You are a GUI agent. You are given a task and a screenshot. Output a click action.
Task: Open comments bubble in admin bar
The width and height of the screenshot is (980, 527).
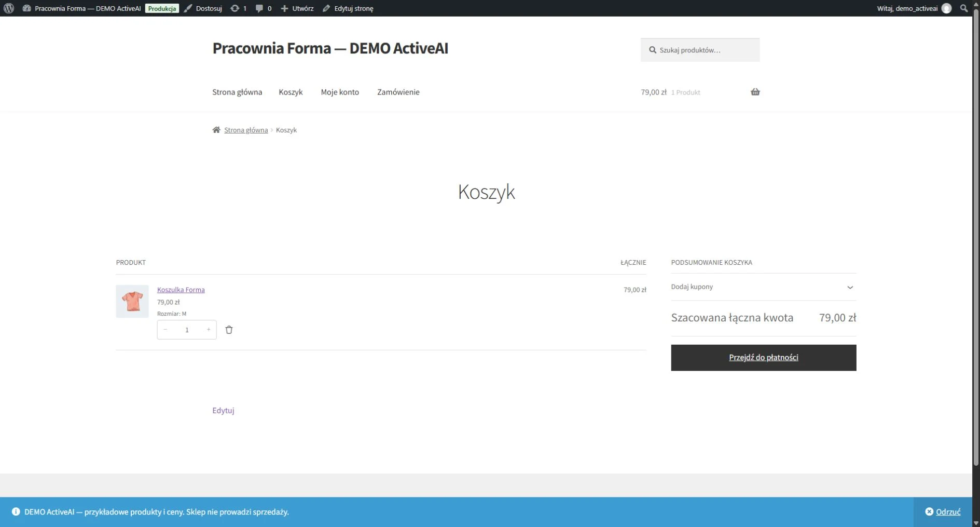click(x=264, y=8)
